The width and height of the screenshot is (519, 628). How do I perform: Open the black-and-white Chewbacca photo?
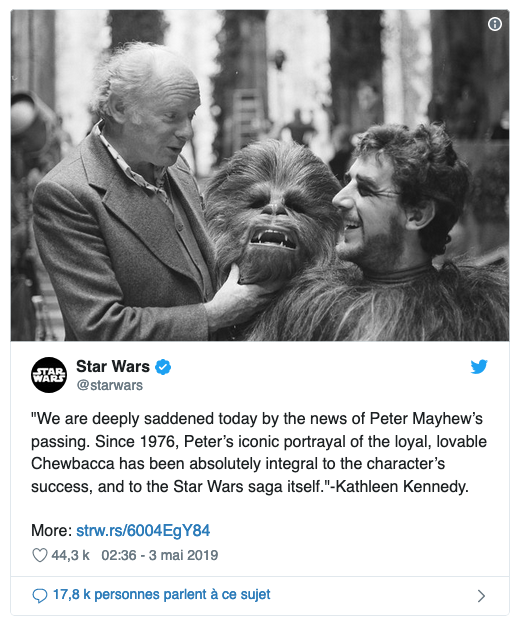[x=260, y=175]
